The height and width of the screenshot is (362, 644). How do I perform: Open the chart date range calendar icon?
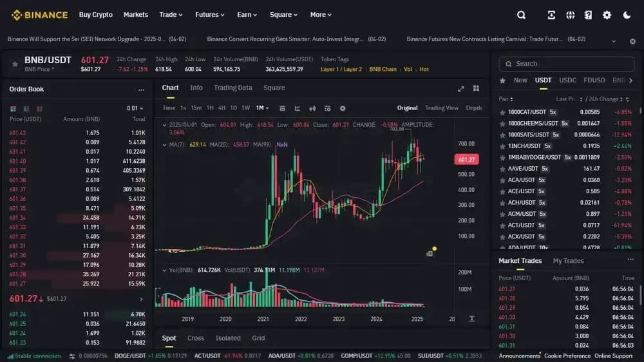point(282,108)
